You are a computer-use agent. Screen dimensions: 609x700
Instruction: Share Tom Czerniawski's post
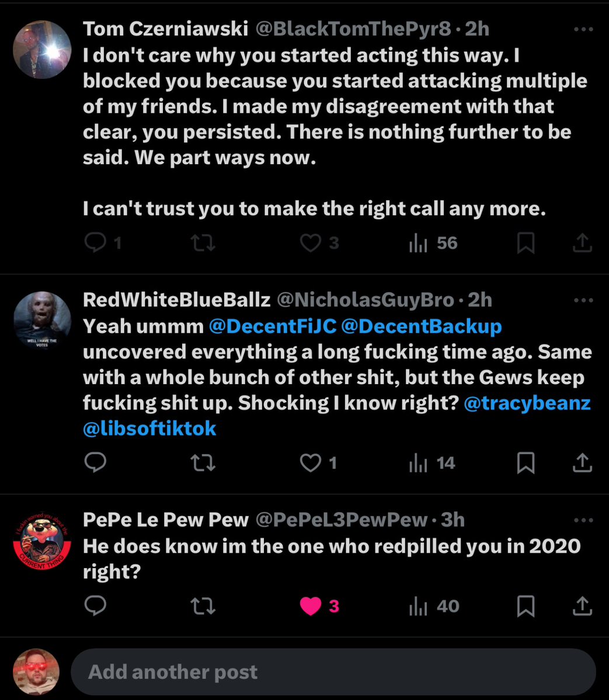point(582,243)
